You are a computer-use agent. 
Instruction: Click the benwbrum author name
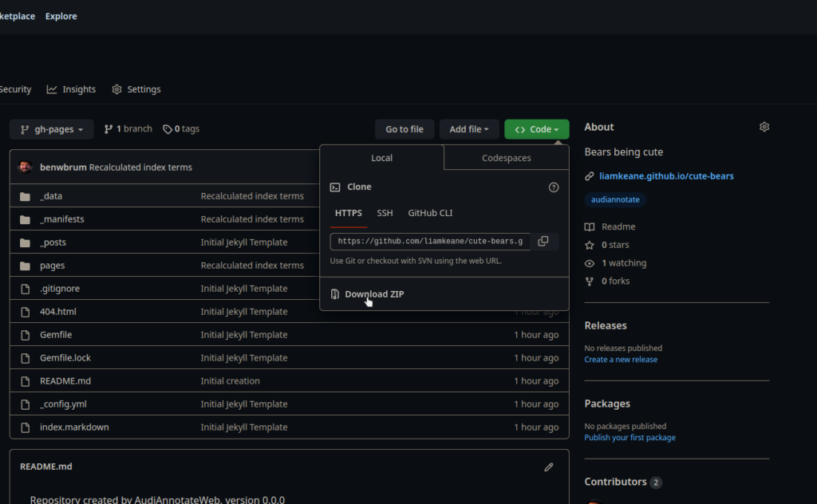click(x=63, y=167)
